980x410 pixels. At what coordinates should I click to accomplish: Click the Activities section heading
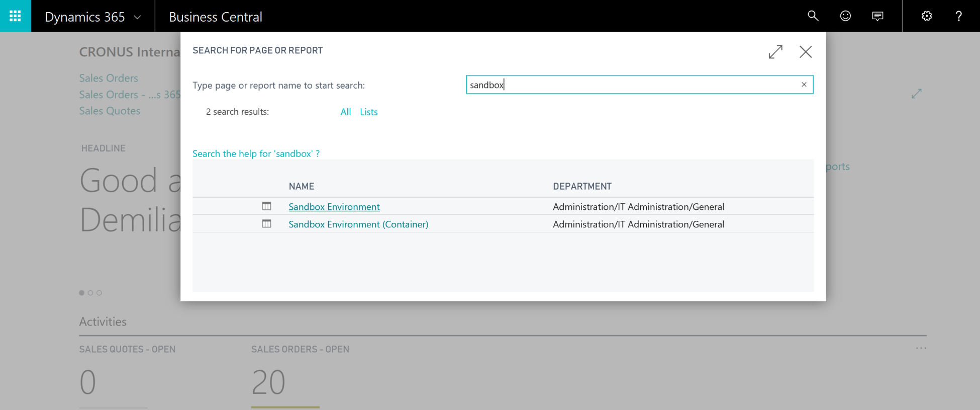click(x=103, y=321)
